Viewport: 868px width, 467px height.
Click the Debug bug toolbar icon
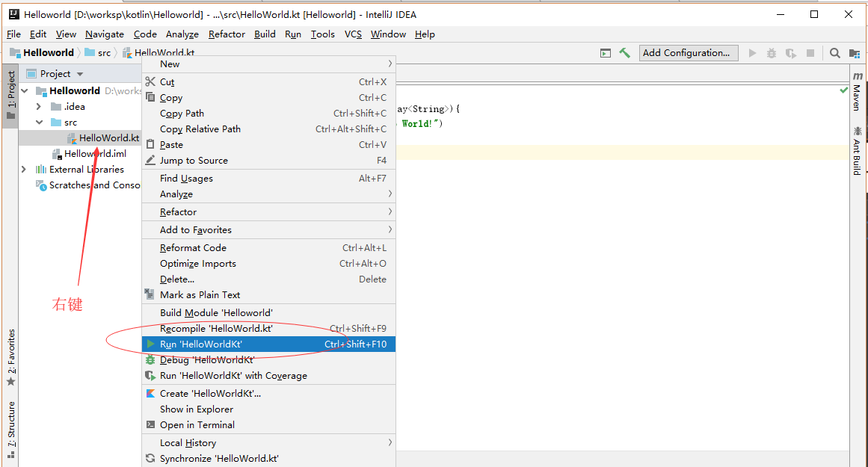pos(771,53)
